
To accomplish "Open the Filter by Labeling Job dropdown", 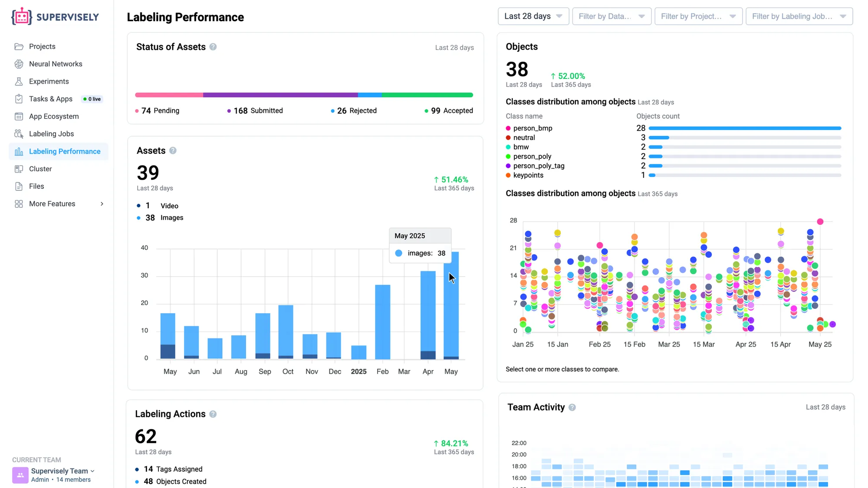I will pos(799,16).
